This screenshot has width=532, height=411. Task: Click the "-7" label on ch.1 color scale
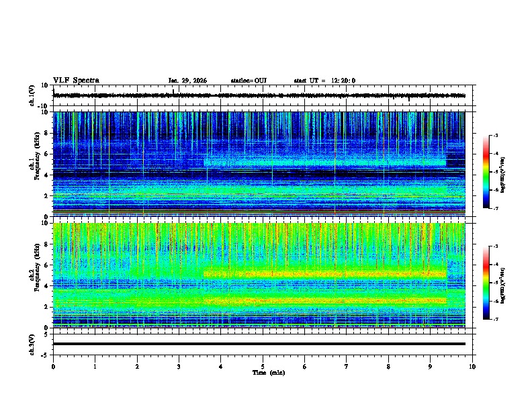coord(495,208)
